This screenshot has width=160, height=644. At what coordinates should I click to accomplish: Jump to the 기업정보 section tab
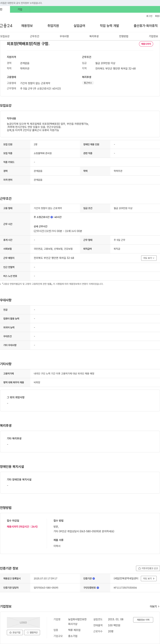(153, 36)
